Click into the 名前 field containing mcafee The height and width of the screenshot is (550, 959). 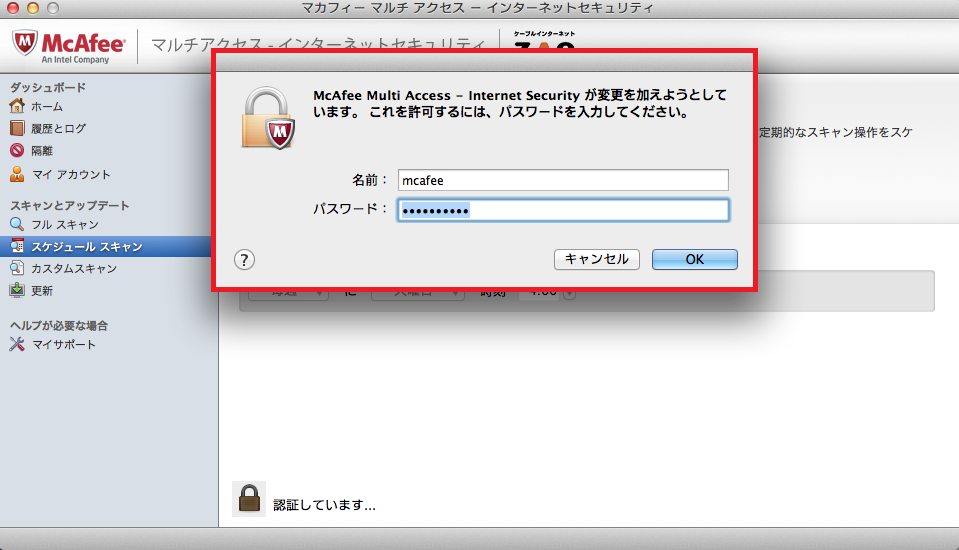coord(563,180)
